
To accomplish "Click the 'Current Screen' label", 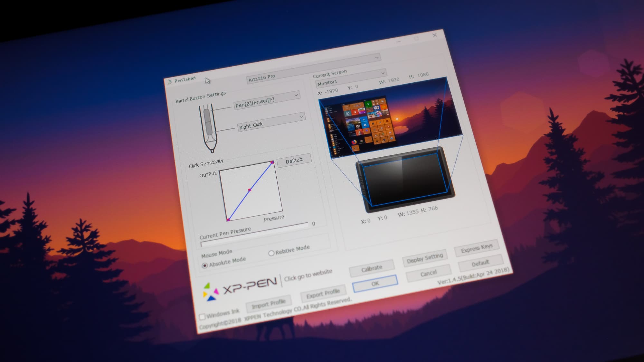I will (x=330, y=74).
